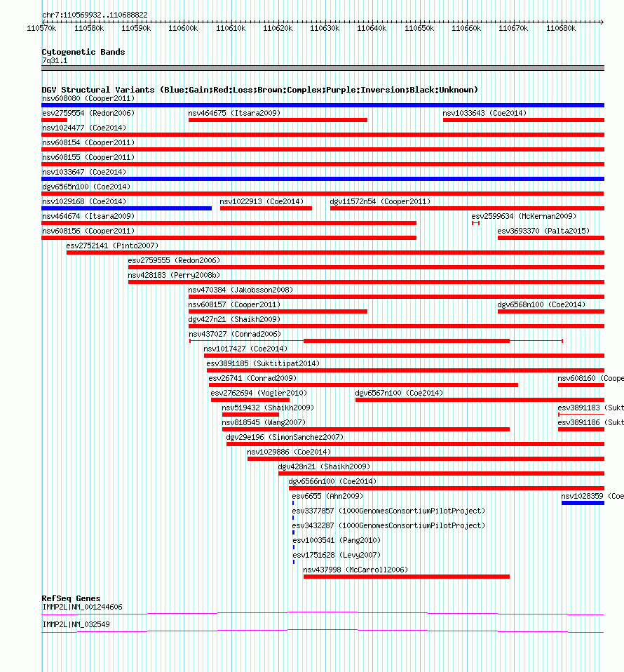Select dgv6566n100 (Coe2014) label
The image size is (624, 672).
[x=332, y=481]
